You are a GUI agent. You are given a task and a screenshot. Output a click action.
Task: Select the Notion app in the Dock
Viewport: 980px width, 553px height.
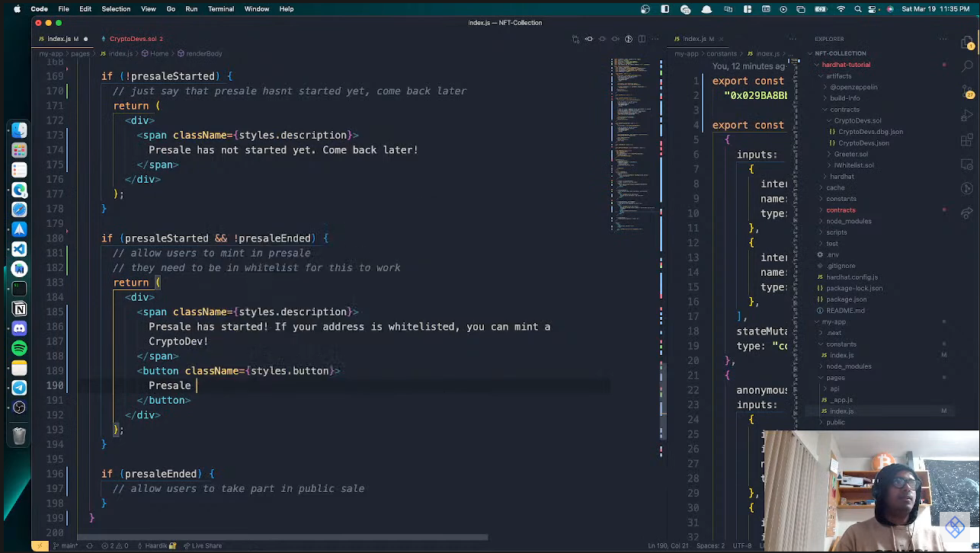18,309
